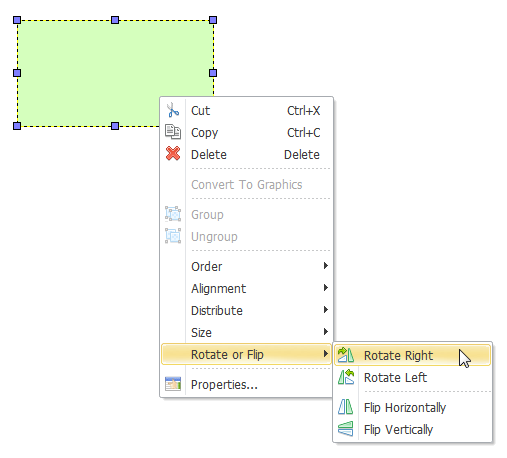Expand the Alignment submenu arrow
This screenshot has width=507, height=458.
pyautogui.click(x=326, y=288)
